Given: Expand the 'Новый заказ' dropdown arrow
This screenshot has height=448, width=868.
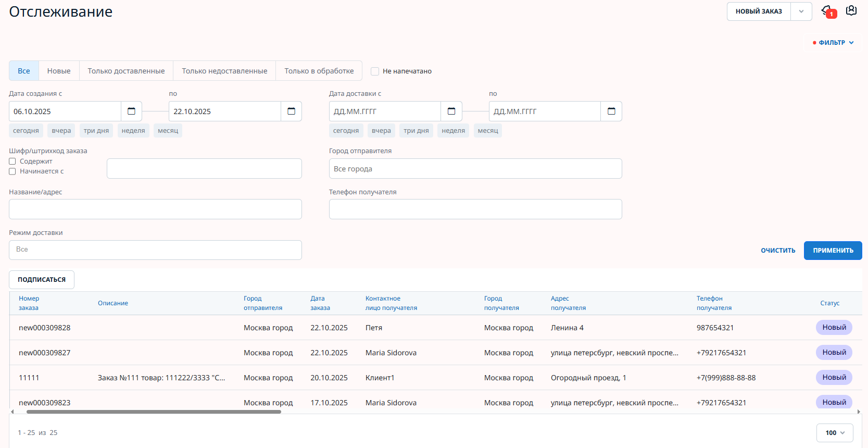Looking at the screenshot, I should click(801, 11).
